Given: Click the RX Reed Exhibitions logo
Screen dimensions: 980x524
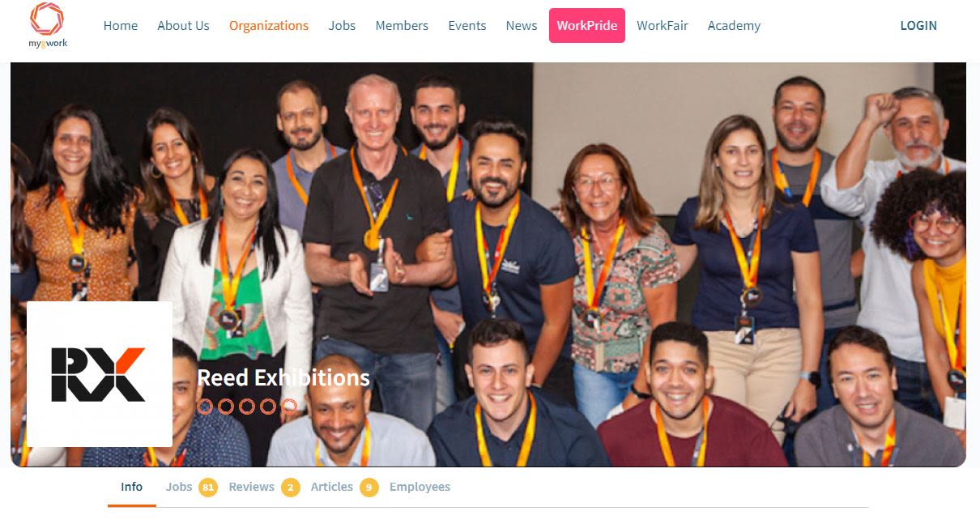Looking at the screenshot, I should [100, 374].
